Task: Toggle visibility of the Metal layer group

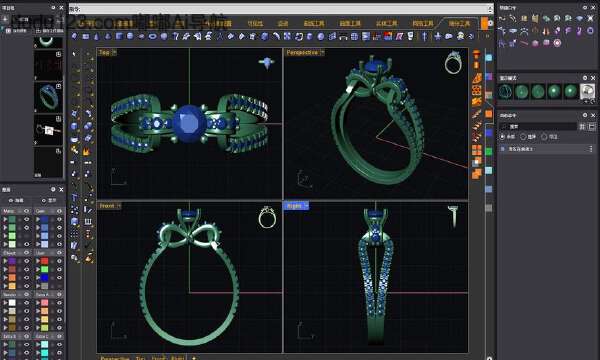Action: [x=26, y=211]
